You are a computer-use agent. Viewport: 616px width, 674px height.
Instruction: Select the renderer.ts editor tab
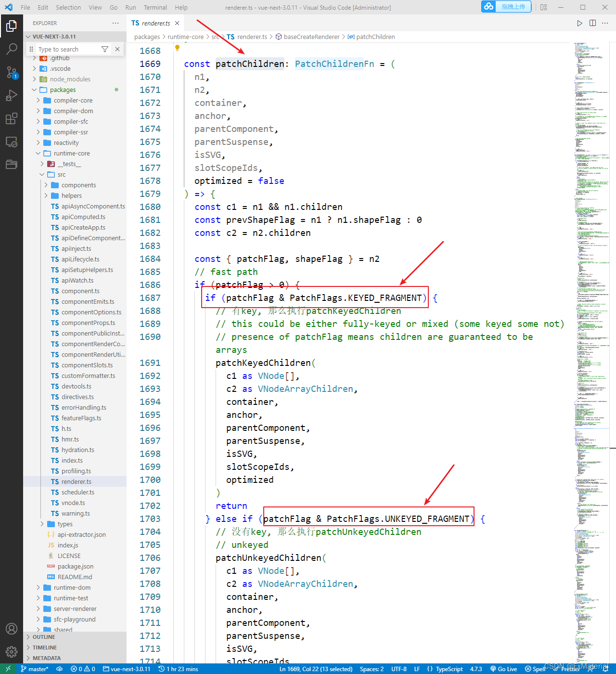[155, 23]
